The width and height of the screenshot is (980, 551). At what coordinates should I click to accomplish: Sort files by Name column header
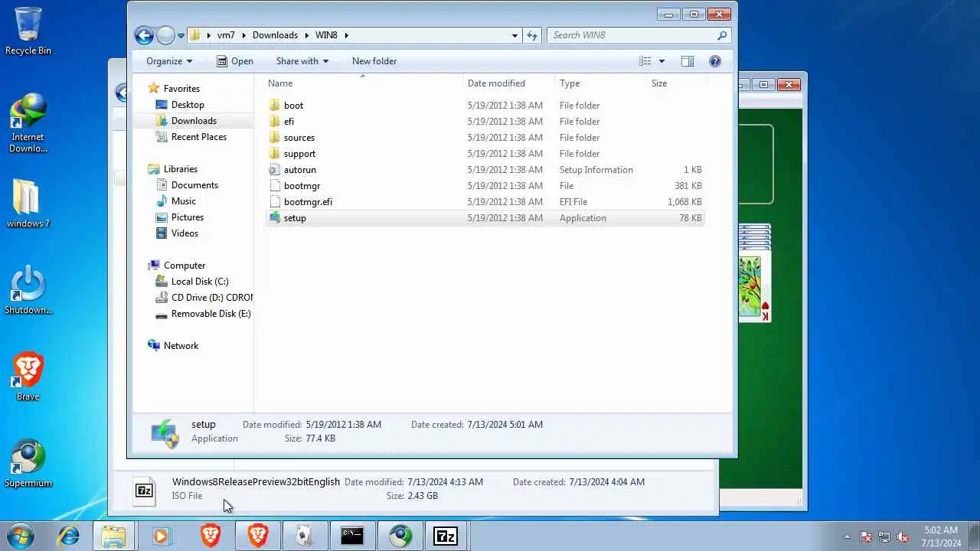[x=364, y=83]
